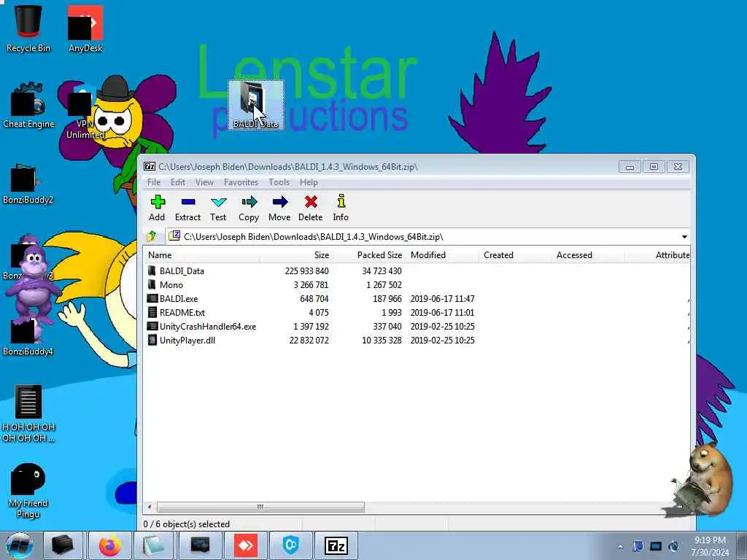Click the Extract toolbar icon
The width and height of the screenshot is (747, 560).
coord(187,208)
